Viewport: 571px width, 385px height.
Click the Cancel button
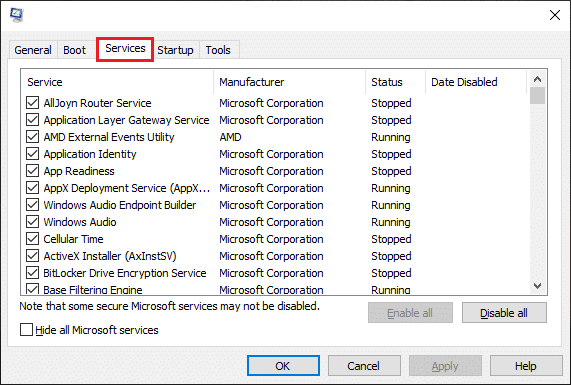pyautogui.click(x=364, y=366)
